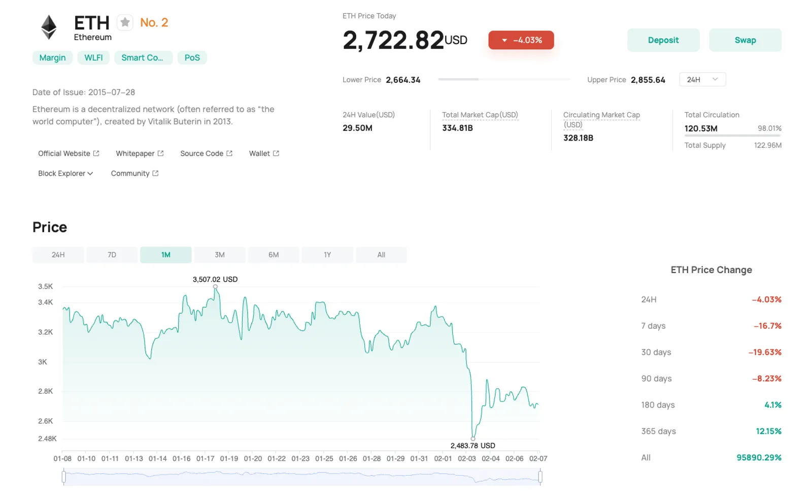Click the Smart Co... tag
Viewport: 812px width, 504px height.
143,58
